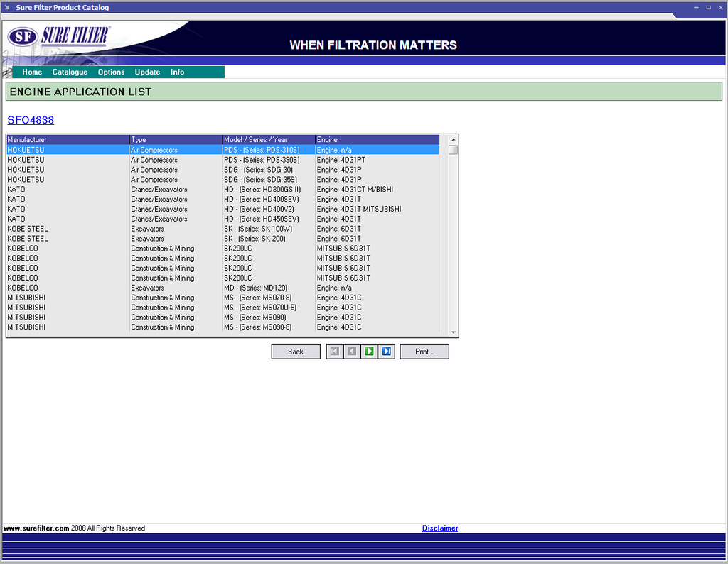Image resolution: width=728 pixels, height=564 pixels.
Task: Select the KOBELCO MD120 excavator row
Action: pos(223,288)
